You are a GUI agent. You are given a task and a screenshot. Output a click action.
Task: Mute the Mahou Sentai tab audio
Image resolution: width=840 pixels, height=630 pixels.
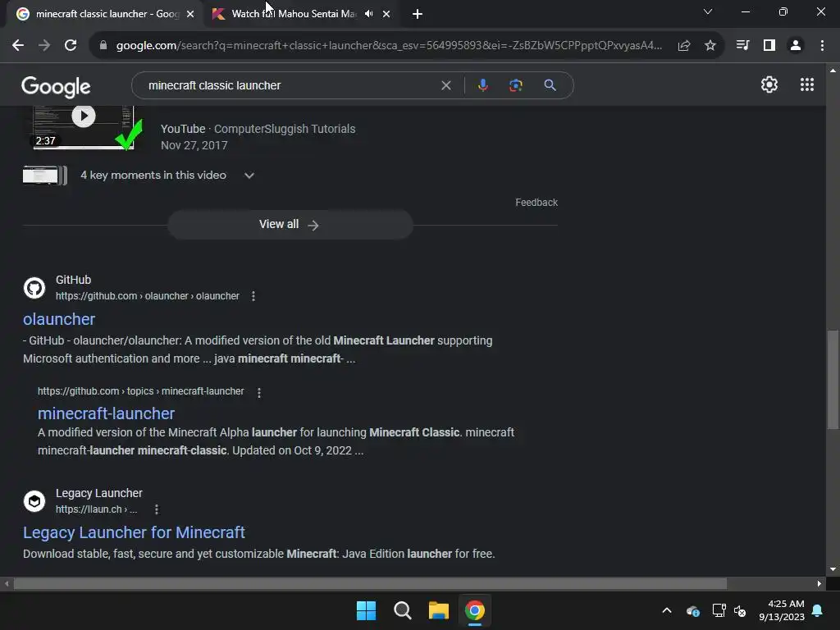368,14
